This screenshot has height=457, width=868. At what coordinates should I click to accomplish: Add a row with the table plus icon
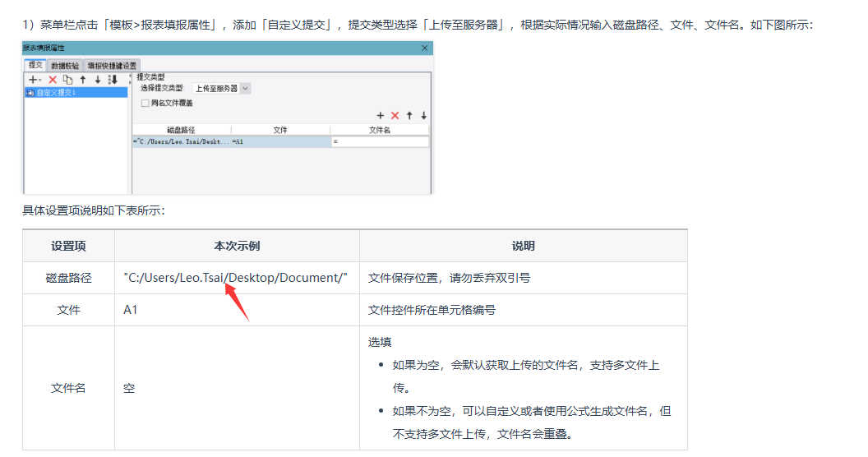381,116
